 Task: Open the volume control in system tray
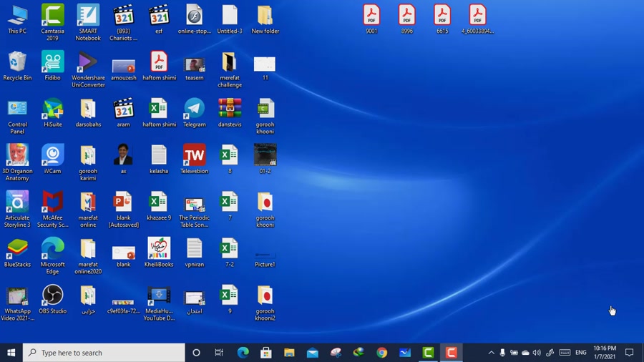(x=537, y=353)
